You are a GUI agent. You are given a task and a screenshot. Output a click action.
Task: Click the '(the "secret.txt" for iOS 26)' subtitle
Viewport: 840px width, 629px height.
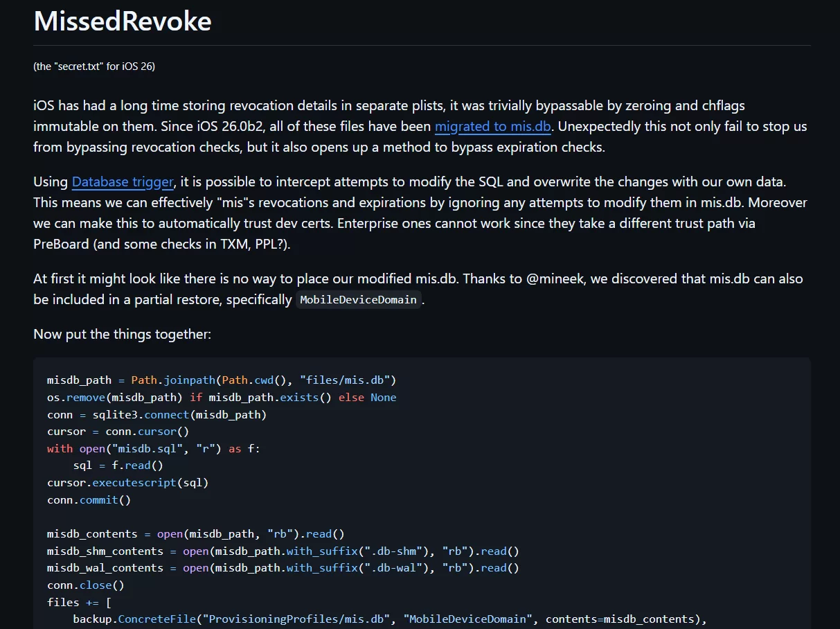[94, 67]
